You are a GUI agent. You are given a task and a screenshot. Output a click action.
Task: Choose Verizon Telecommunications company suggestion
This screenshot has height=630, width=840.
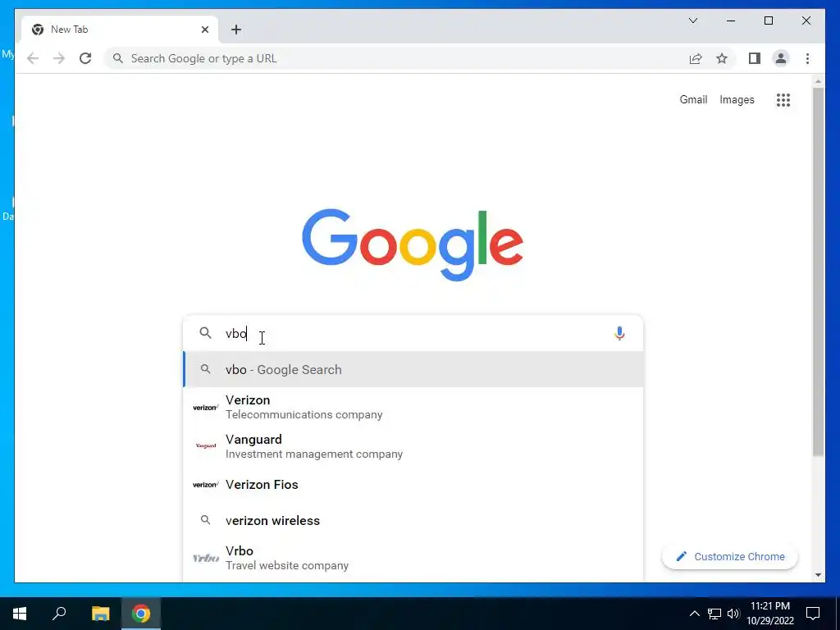[x=413, y=407]
